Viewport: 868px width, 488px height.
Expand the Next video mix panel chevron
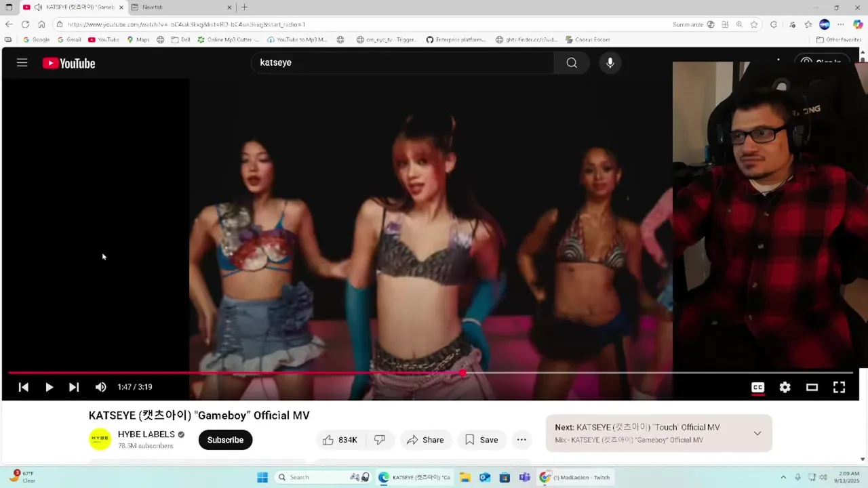tap(757, 433)
